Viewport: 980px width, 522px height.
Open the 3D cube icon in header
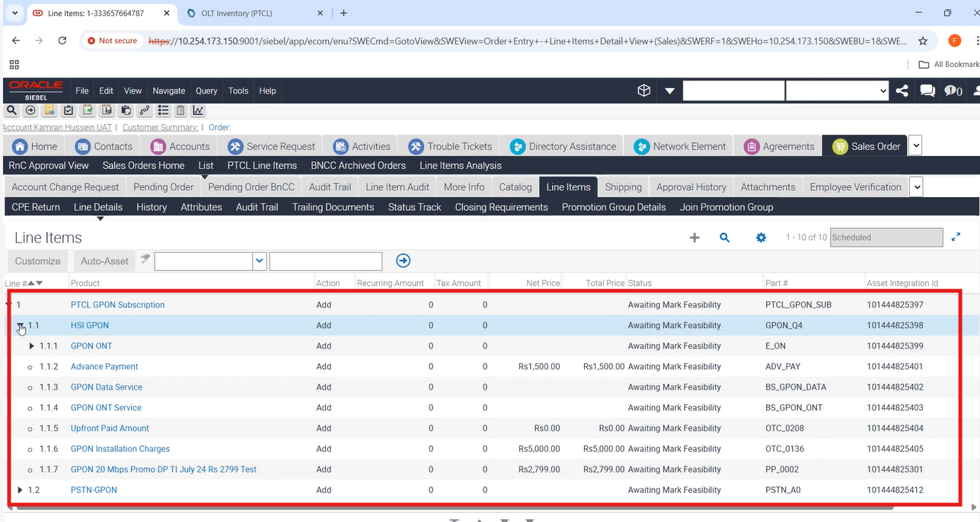pos(644,91)
